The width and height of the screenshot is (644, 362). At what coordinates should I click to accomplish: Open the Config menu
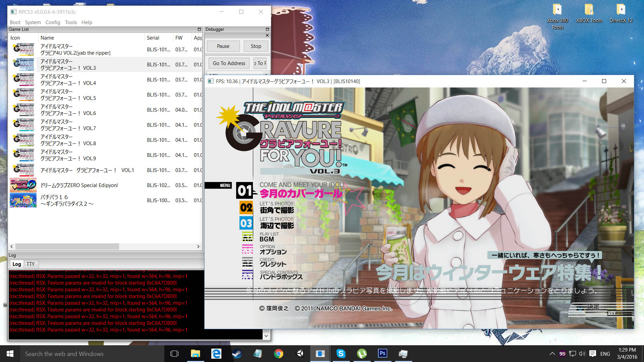point(53,22)
